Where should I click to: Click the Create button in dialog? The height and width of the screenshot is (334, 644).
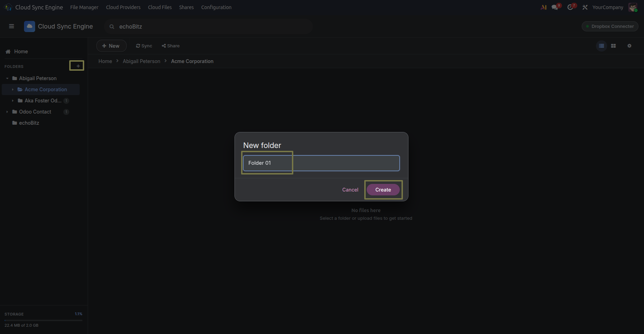pyautogui.click(x=383, y=190)
